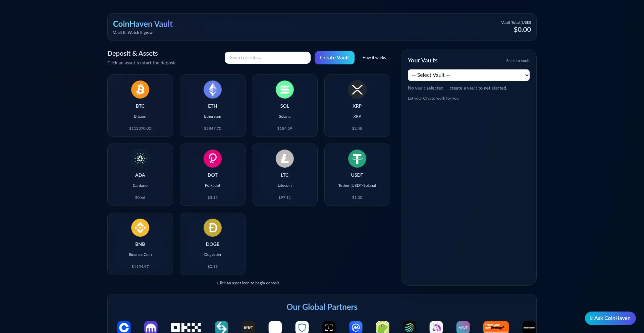Choose the Solana SOL coin icon

285,90
